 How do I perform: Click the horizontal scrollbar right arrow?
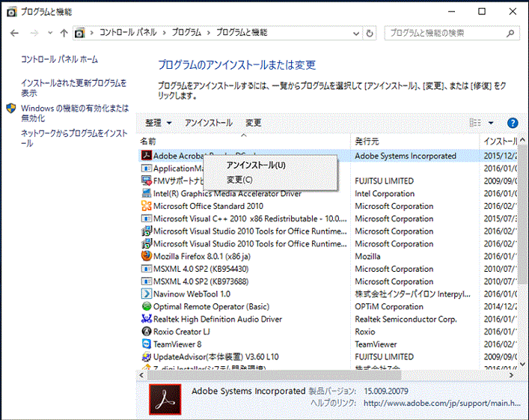[512, 375]
